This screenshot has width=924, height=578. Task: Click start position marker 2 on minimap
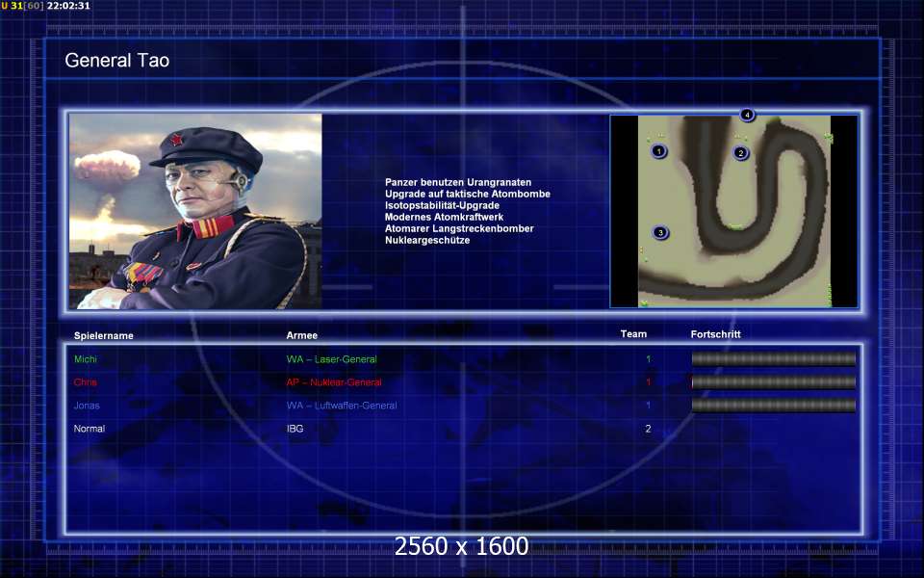tap(741, 153)
